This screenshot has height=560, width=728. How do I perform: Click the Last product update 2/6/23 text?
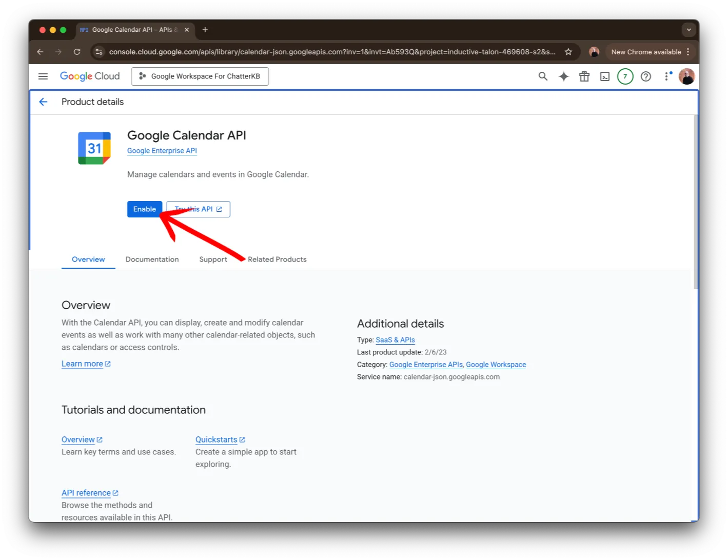pos(402,352)
